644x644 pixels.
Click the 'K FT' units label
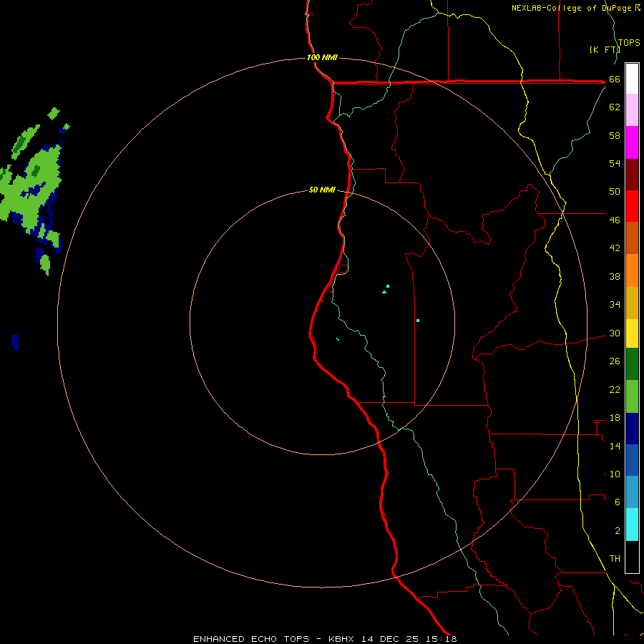coord(605,49)
